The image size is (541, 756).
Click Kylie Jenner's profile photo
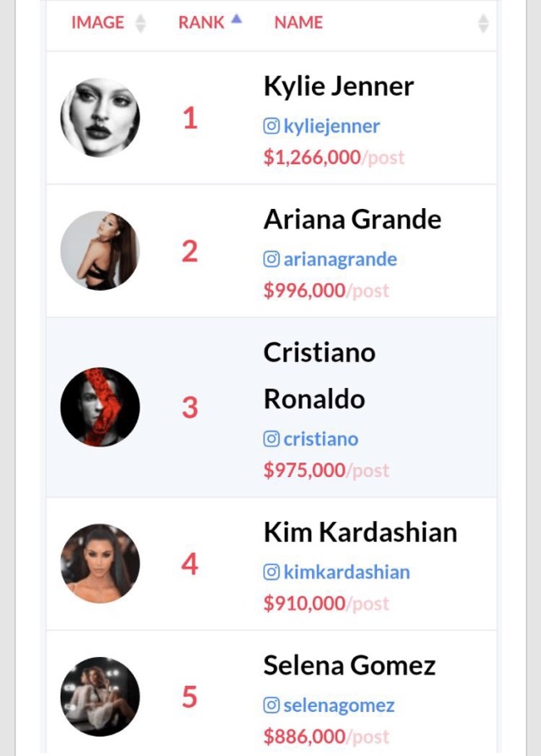(101, 118)
